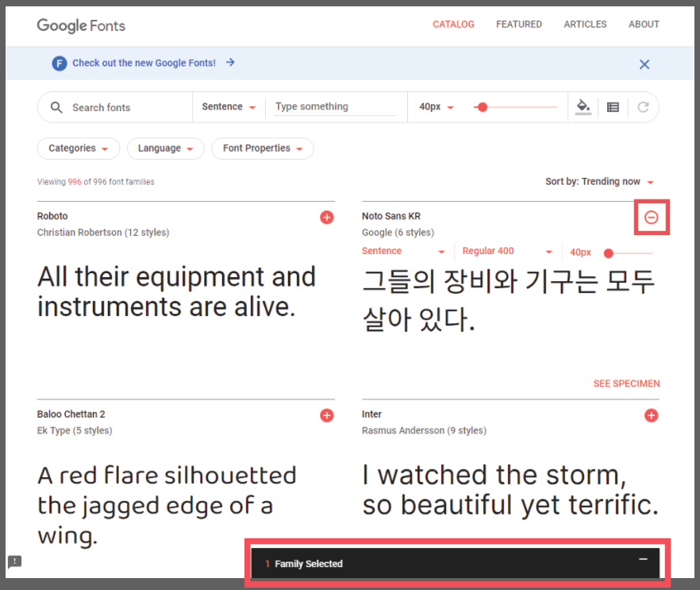700x590 pixels.
Task: Dismiss the new Google Fonts banner
Action: click(644, 64)
